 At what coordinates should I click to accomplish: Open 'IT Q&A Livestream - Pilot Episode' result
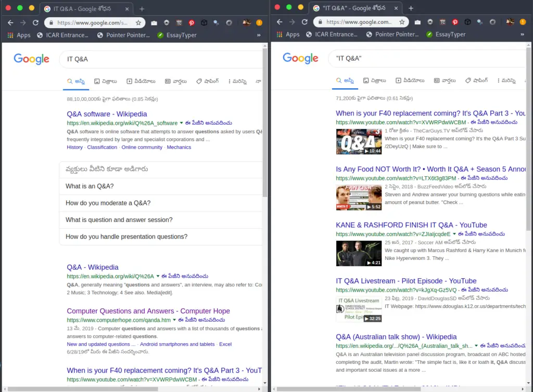pos(406,281)
